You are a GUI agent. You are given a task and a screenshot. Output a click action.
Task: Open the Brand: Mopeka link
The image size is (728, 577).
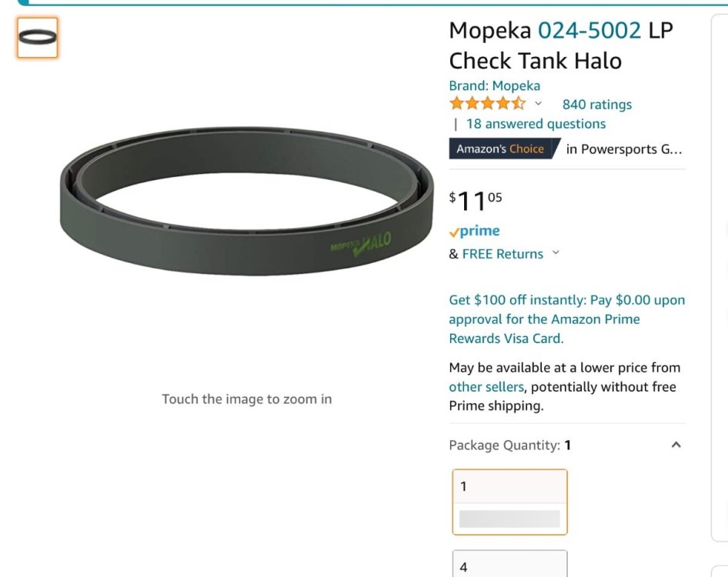[x=494, y=85]
